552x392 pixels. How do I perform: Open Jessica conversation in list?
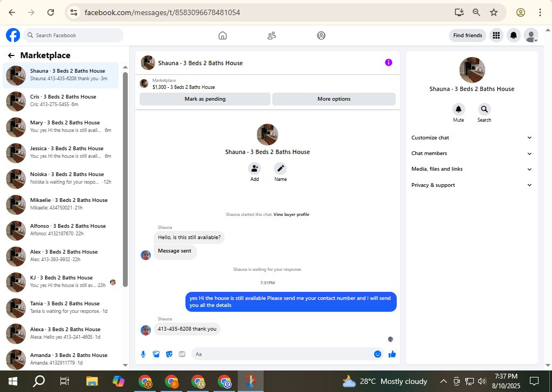[x=60, y=152]
